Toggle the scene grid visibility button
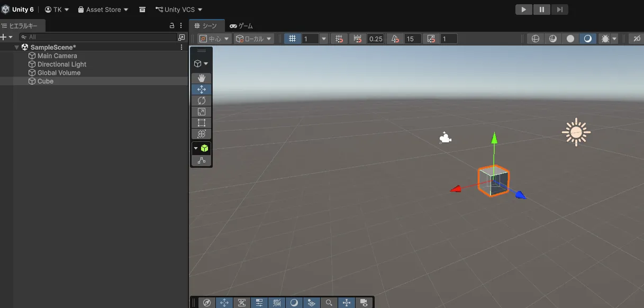Viewport: 644px width, 308px height. pos(293,39)
